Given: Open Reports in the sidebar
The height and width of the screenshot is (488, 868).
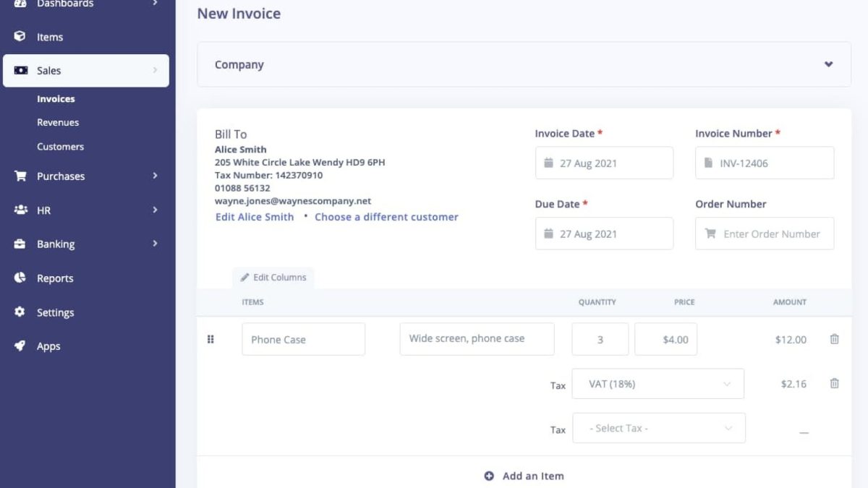Looking at the screenshot, I should click(55, 278).
